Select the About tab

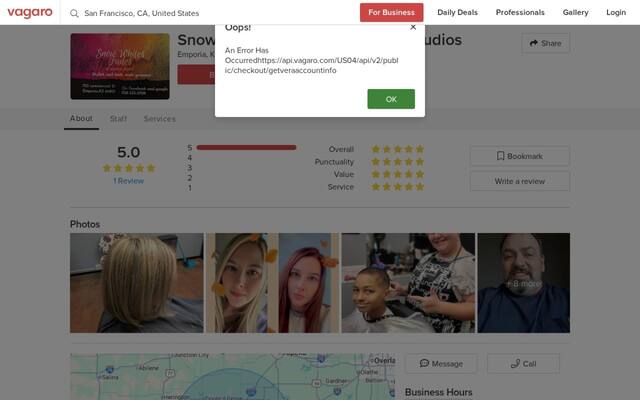(81, 119)
